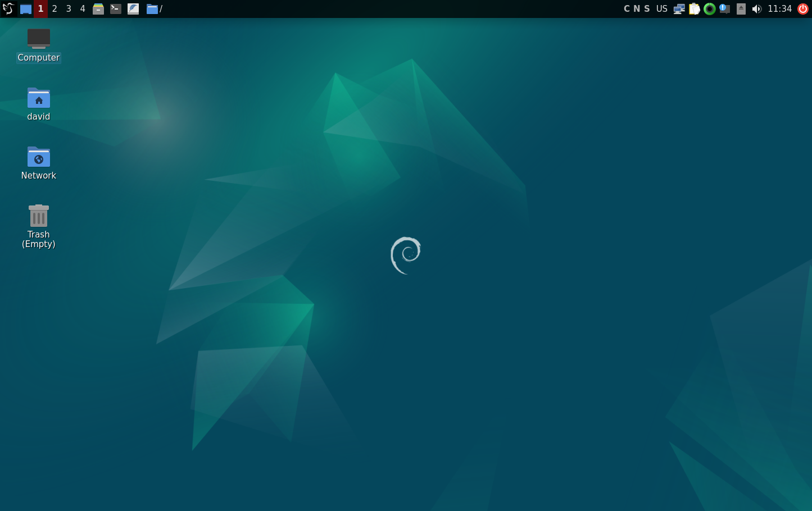The image size is (812, 511).
Task: Open the root folder directory menu
Action: point(155,9)
